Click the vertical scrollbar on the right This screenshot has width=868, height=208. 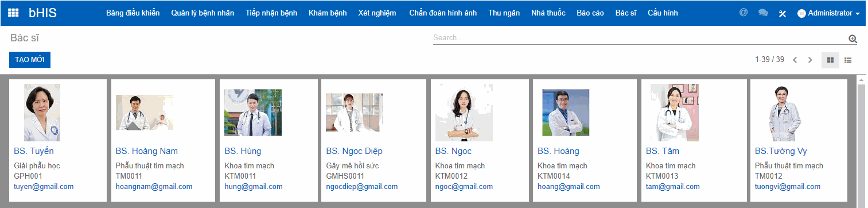point(861,141)
